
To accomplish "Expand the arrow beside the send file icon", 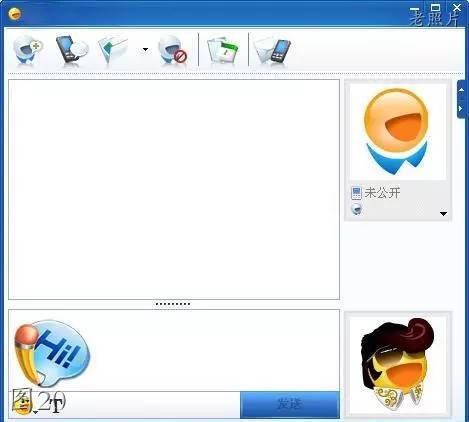I will pyautogui.click(x=145, y=49).
